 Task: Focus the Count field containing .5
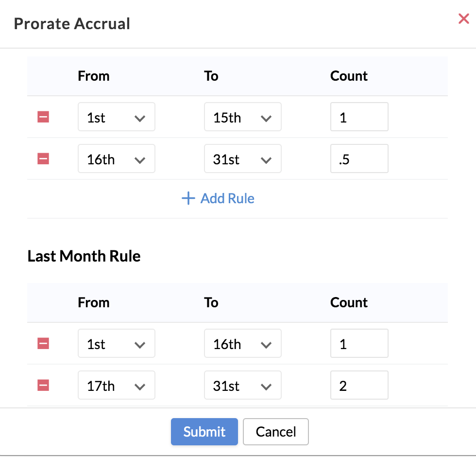(359, 159)
